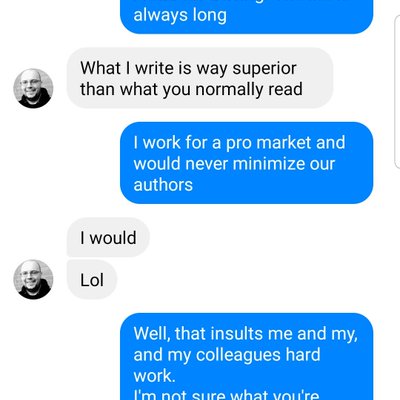Screen dimensions: 400x400
Task: Tap the profile photo beside "Lol"
Action: 33,279
